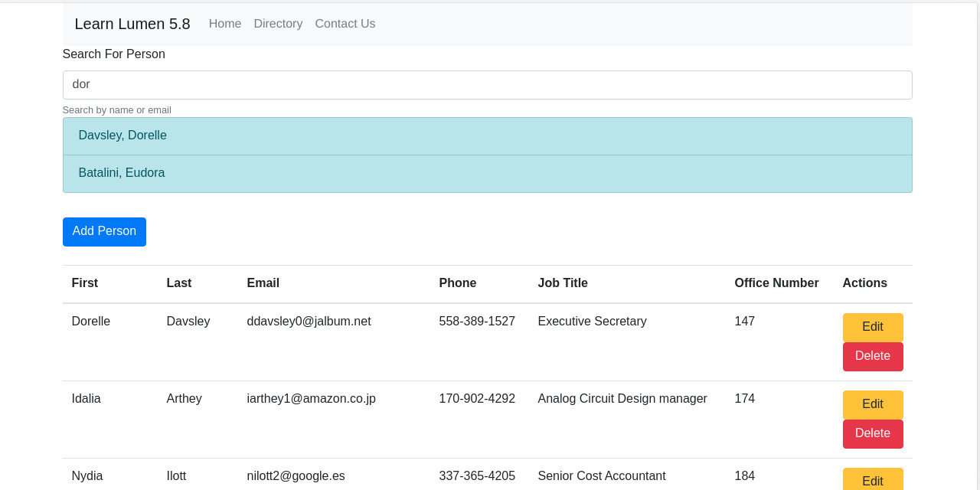980x490 pixels.
Task: Edit Idalia Arthey's record
Action: click(x=872, y=404)
